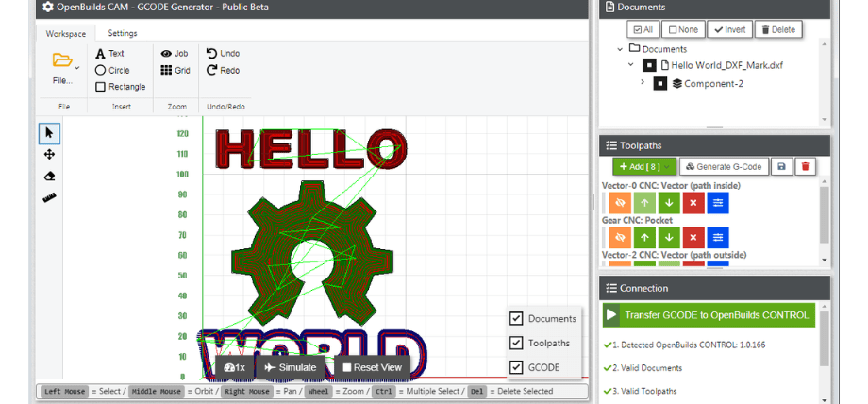The image size is (868, 404).
Task: Click Transfer GCODE to OpenBuilds CONTROL
Action: [709, 315]
